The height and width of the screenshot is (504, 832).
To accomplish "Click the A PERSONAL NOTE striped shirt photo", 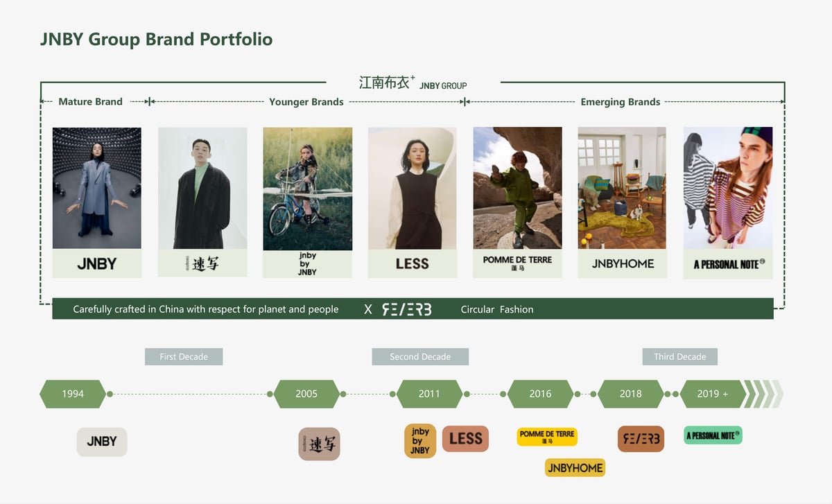I will click(x=728, y=188).
